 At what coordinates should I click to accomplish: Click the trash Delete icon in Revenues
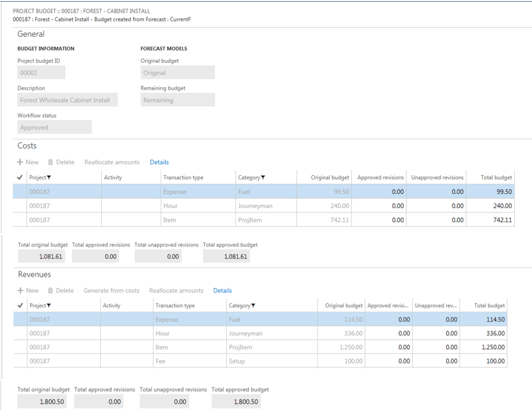coord(51,291)
